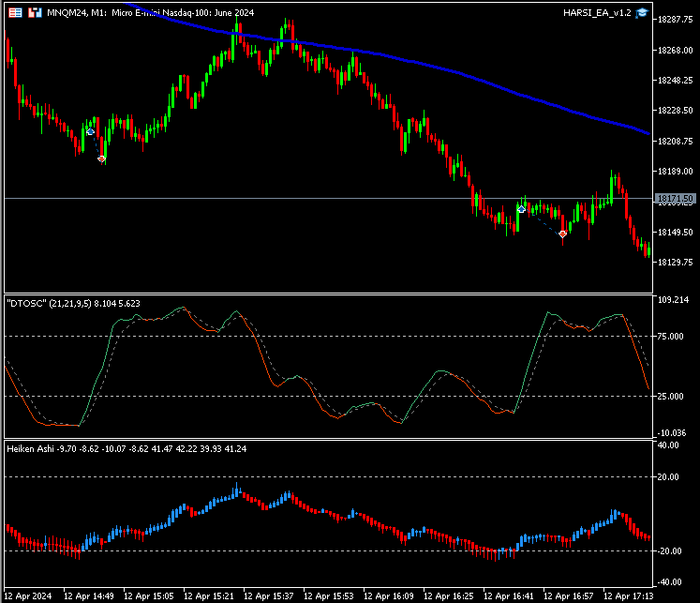Click the 12 Apr 14:49 time label
The height and width of the screenshot is (603, 700).
(x=89, y=596)
